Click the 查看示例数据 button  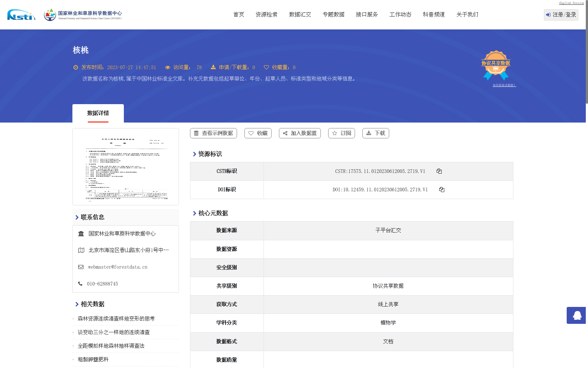[214, 133]
